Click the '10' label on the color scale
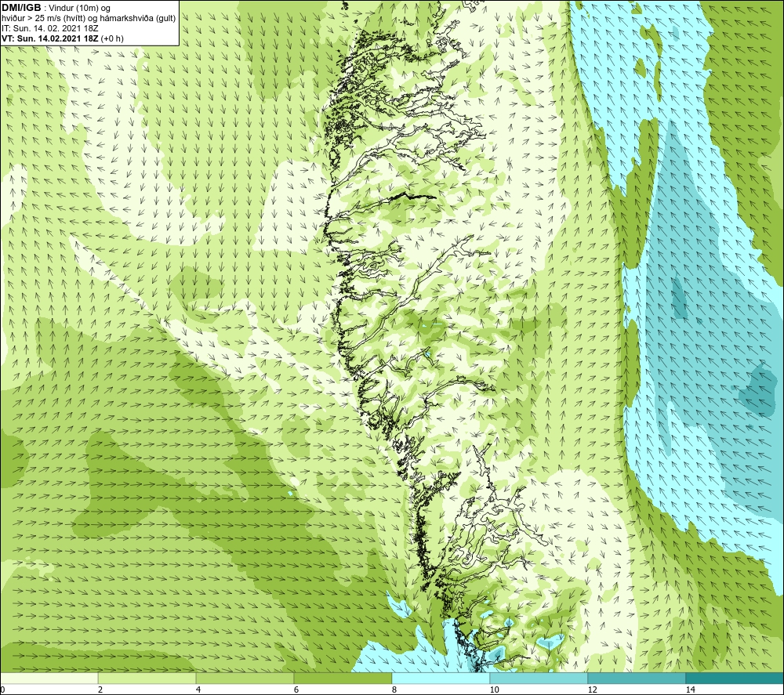Image resolution: width=784 pixels, height=695 pixels. 494,690
